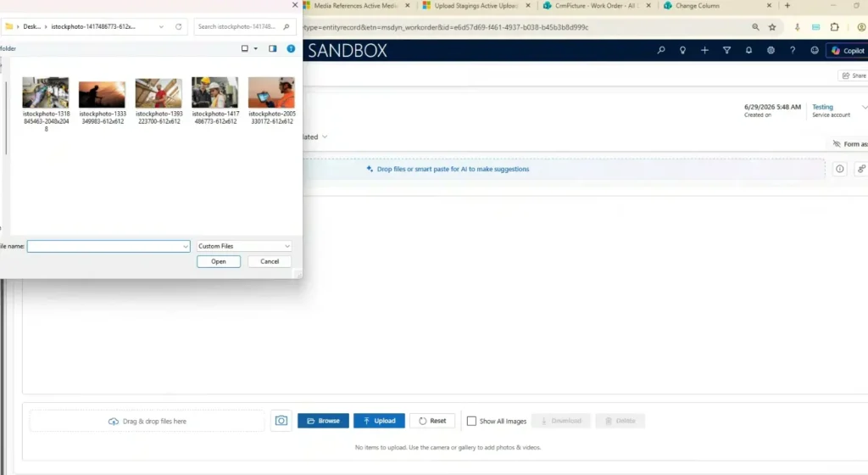Click the Drag & drop files here zone
Screen dimensions: 868x475
(x=147, y=422)
